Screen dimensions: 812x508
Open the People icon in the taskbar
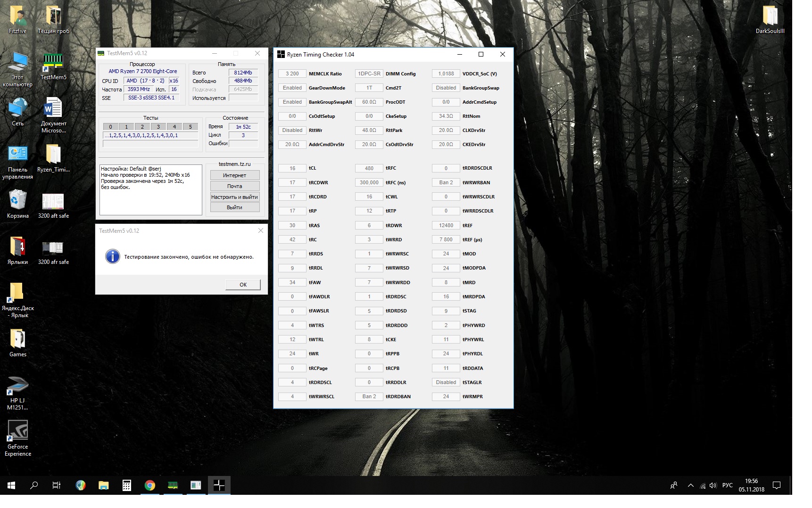674,485
